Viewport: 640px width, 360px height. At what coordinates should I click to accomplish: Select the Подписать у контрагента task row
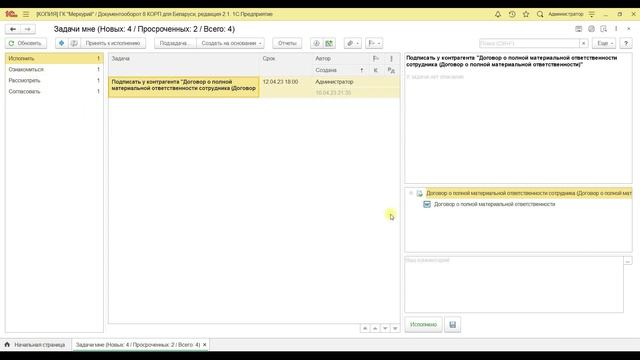pos(184,87)
